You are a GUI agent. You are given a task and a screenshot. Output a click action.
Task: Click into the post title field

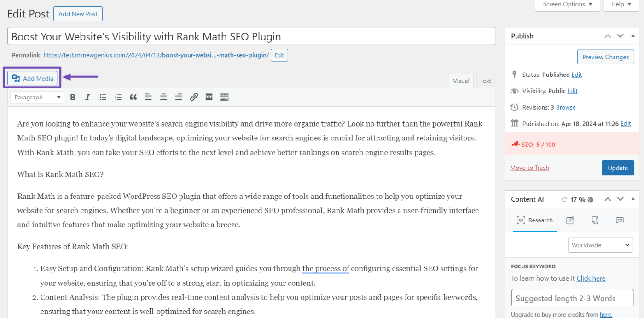point(251,36)
